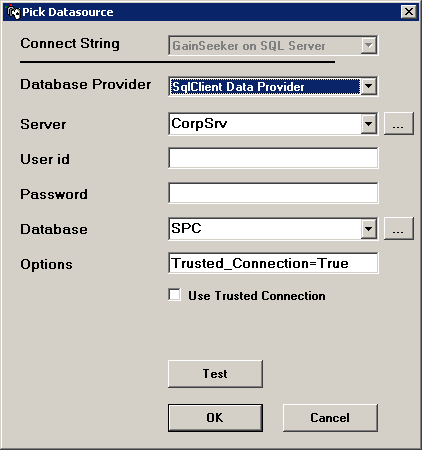Browse databases with the ellipsis button
Image resolution: width=422 pixels, height=450 pixels.
point(399,229)
